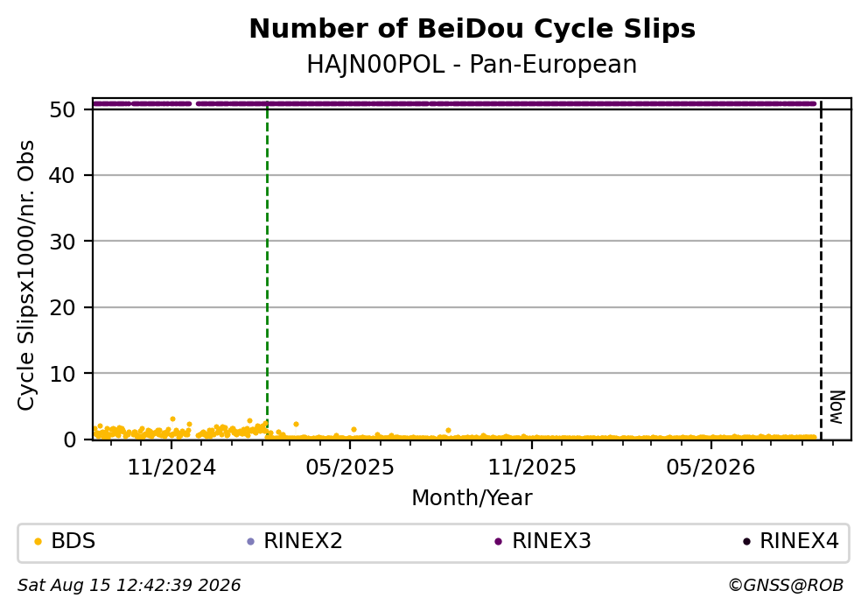Click the 05/2025 x-axis tick label
This screenshot has height=612, width=868.
coord(350,468)
